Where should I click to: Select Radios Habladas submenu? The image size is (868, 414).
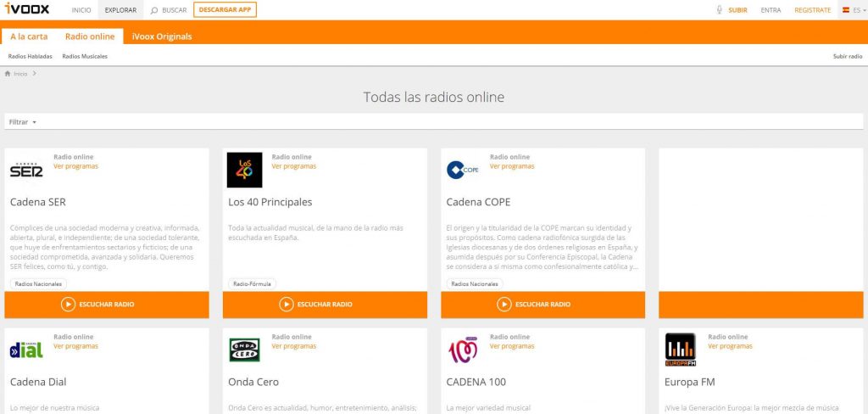(x=30, y=57)
